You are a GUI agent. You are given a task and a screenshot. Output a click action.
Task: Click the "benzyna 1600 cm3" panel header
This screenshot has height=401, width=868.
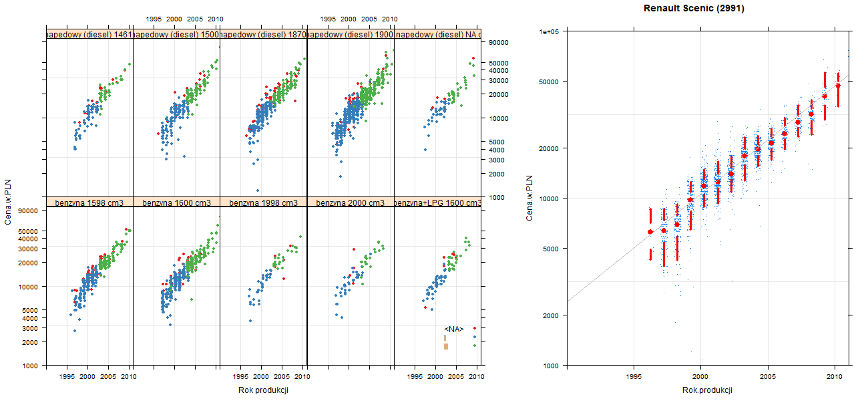[176, 202]
